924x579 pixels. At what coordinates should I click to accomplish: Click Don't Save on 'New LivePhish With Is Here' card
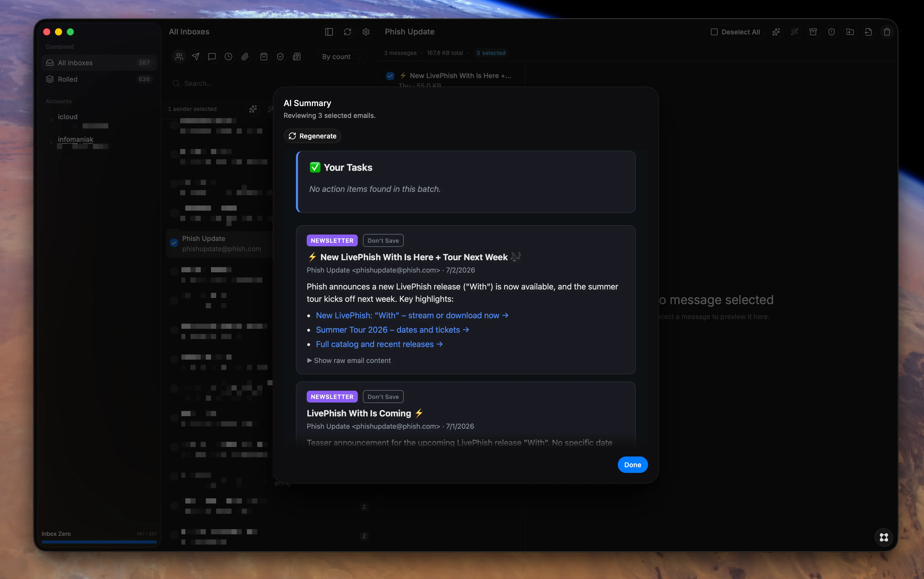tap(383, 240)
